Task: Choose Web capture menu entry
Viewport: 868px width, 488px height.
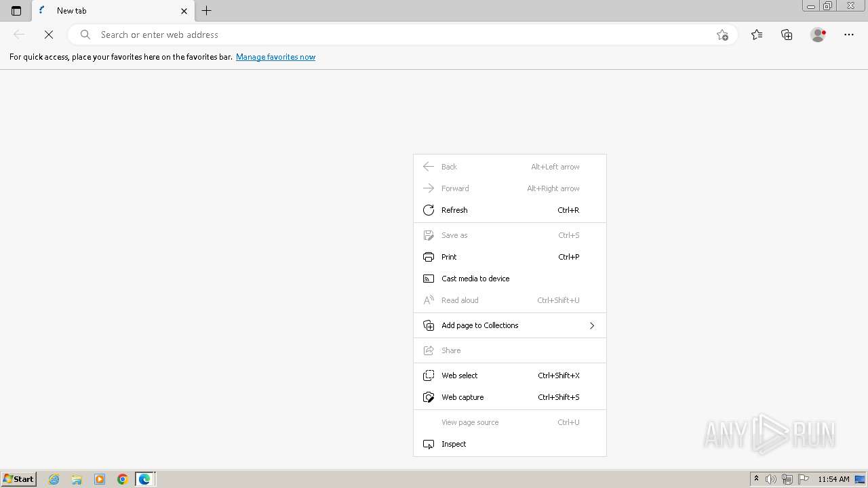Action: (x=510, y=397)
